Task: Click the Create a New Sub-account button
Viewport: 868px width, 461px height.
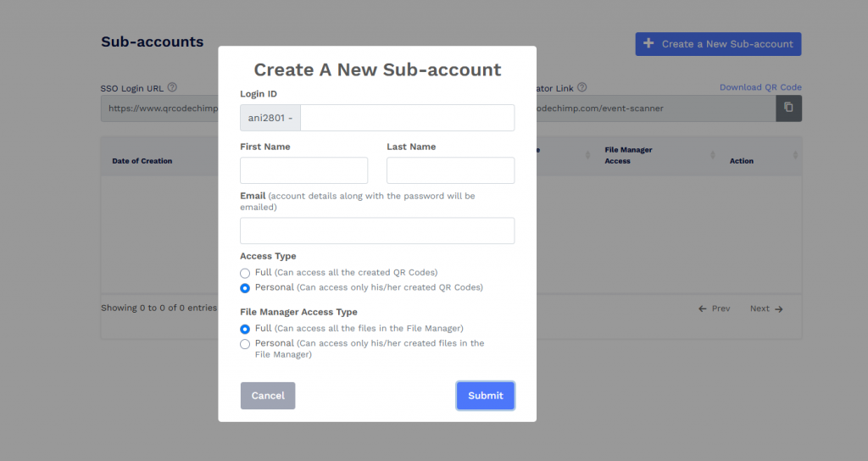Action: pos(719,44)
